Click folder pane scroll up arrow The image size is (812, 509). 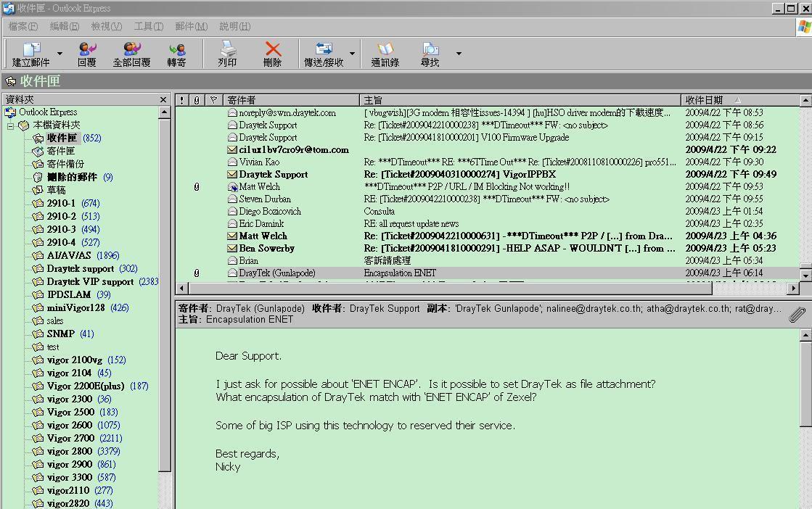(164, 112)
